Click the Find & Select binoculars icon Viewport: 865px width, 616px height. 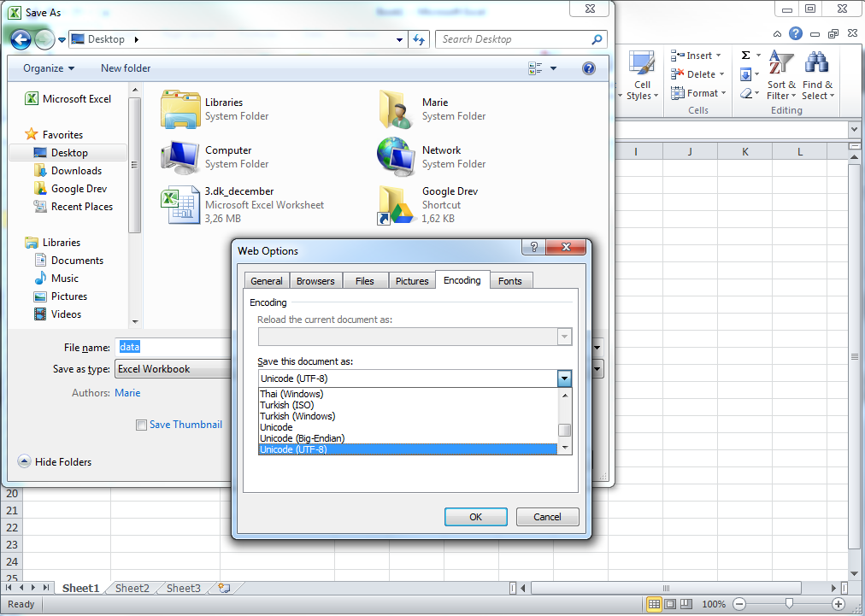pyautogui.click(x=817, y=75)
